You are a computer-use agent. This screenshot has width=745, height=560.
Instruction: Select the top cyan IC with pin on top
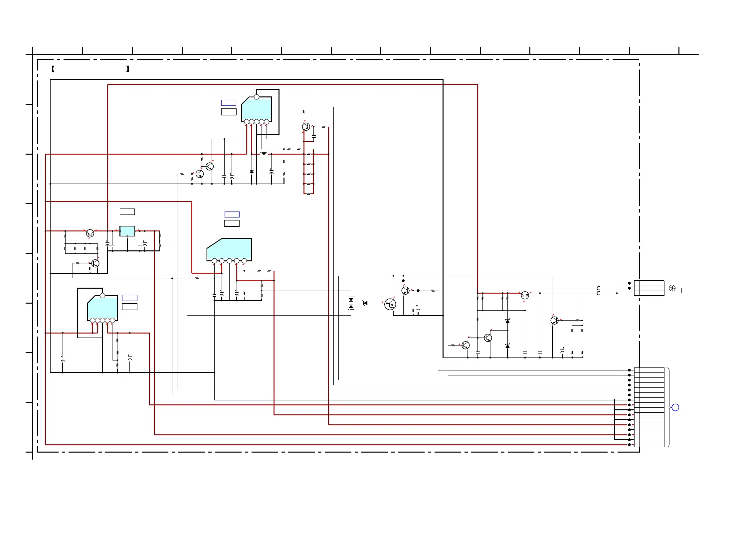[x=257, y=109]
